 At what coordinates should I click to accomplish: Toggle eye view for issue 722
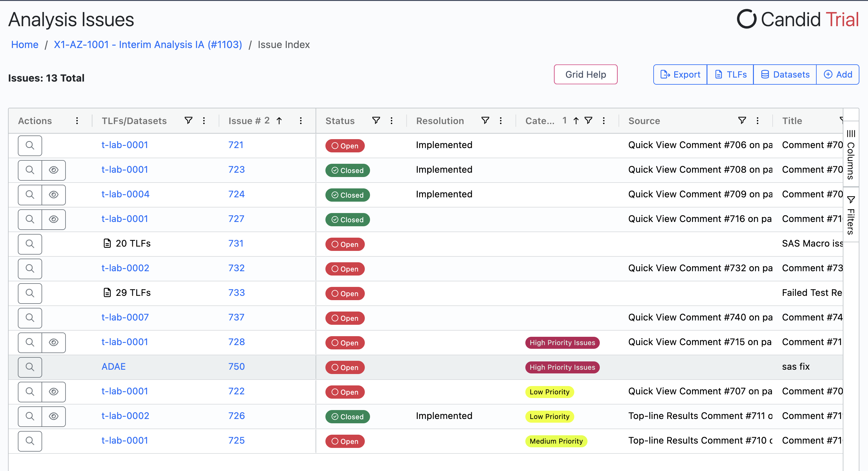click(x=54, y=392)
